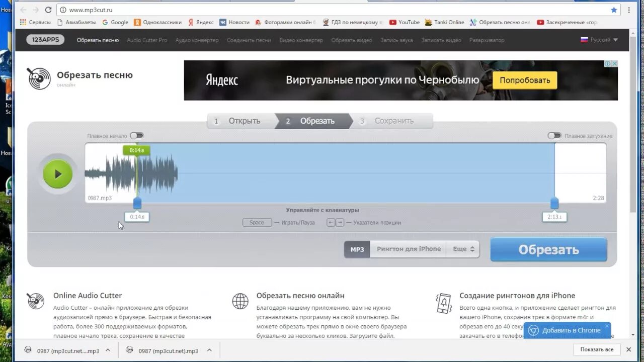644x362 pixels.
Task: Open Обрезать песню in top navigation
Action: [98, 40]
